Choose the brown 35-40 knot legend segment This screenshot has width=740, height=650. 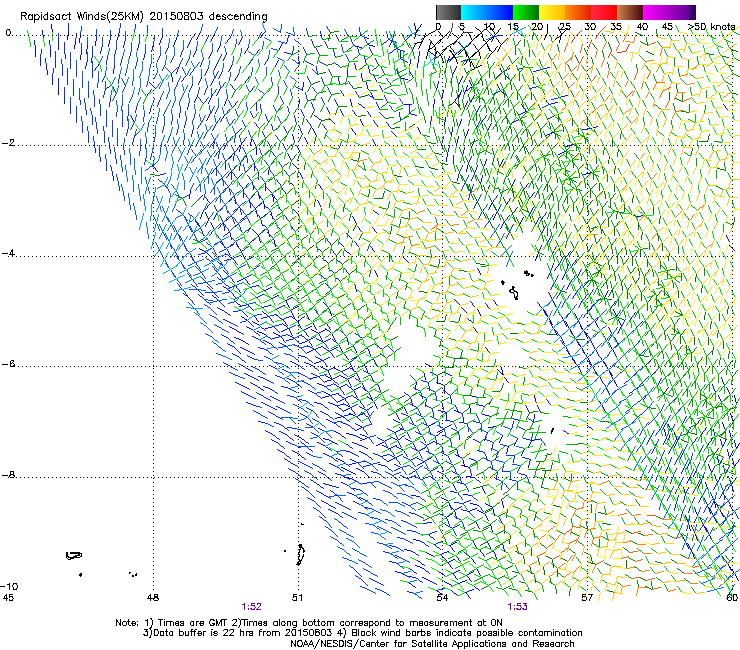[x=630, y=12]
